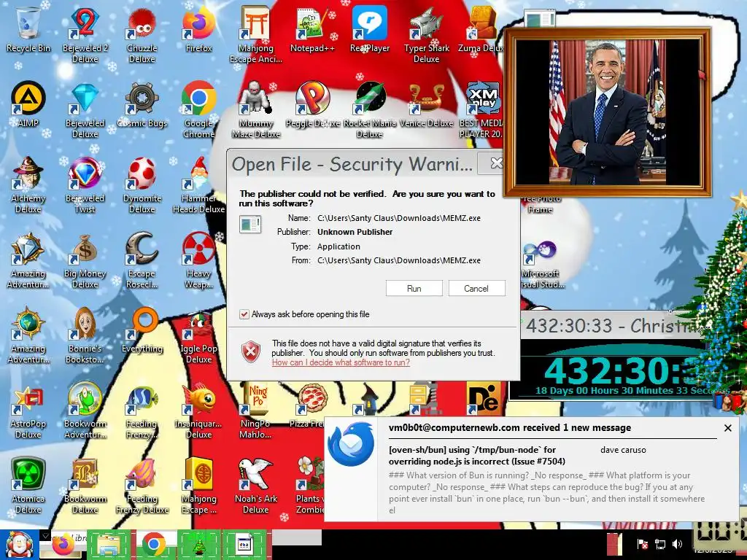Open the Action Center flag tray icon
The width and height of the screenshot is (747, 560).
[643, 544]
